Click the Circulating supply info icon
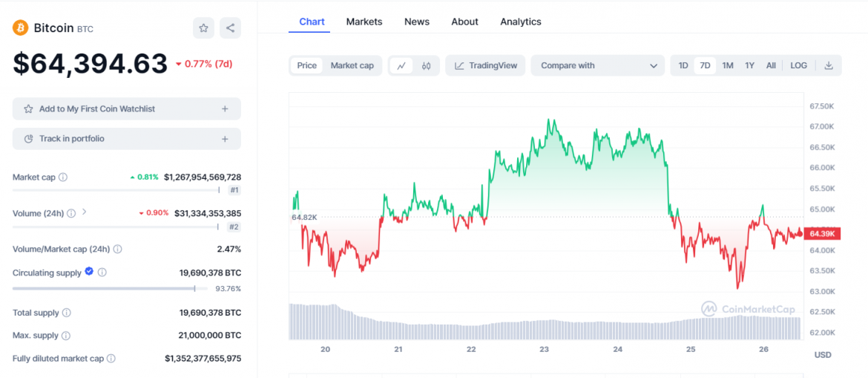 coord(102,273)
